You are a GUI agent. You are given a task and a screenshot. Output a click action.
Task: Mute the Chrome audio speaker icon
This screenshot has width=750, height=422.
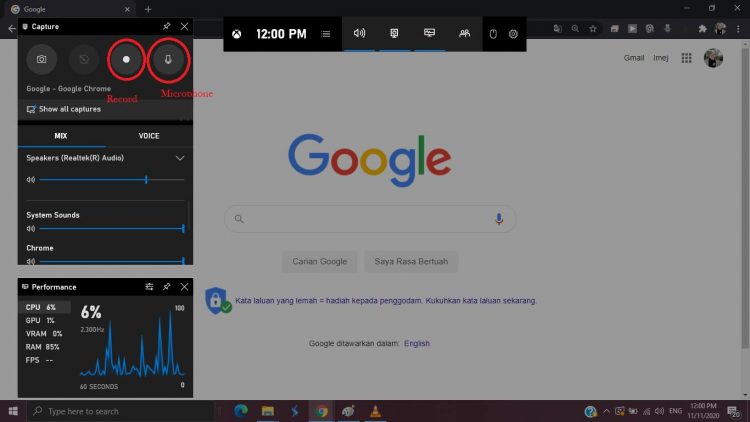pos(31,261)
